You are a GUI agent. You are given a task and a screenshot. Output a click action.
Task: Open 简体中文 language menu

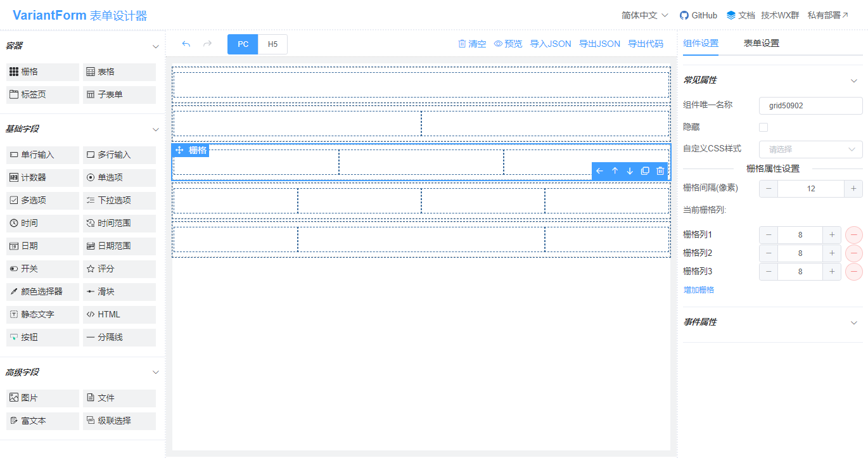[x=645, y=15]
